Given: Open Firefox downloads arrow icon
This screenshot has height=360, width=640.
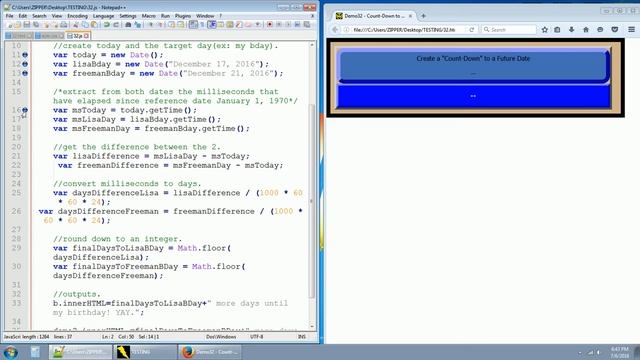Looking at the screenshot, I should [571, 30].
